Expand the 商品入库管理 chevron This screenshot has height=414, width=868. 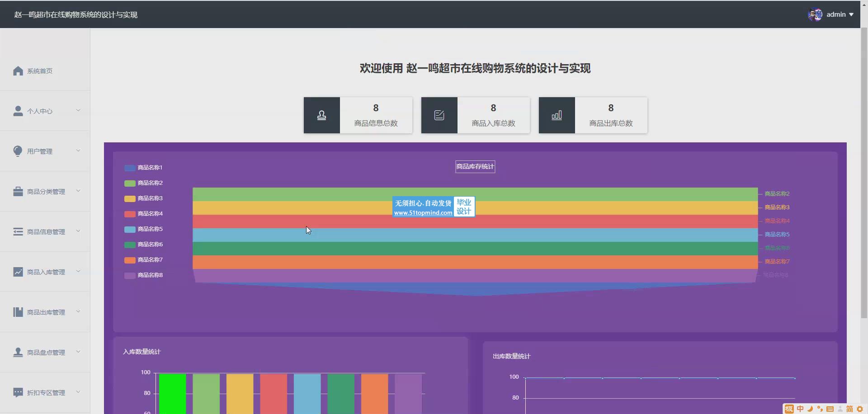[x=78, y=271]
